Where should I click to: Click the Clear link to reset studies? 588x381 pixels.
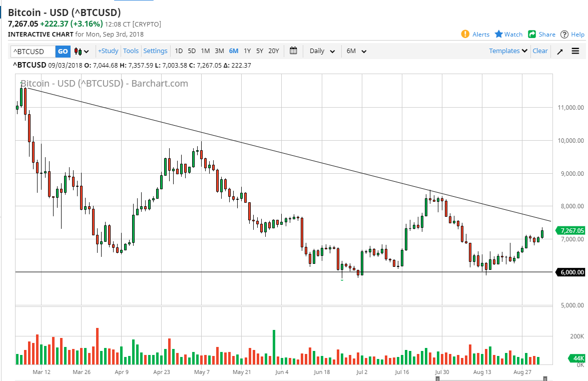(x=540, y=51)
